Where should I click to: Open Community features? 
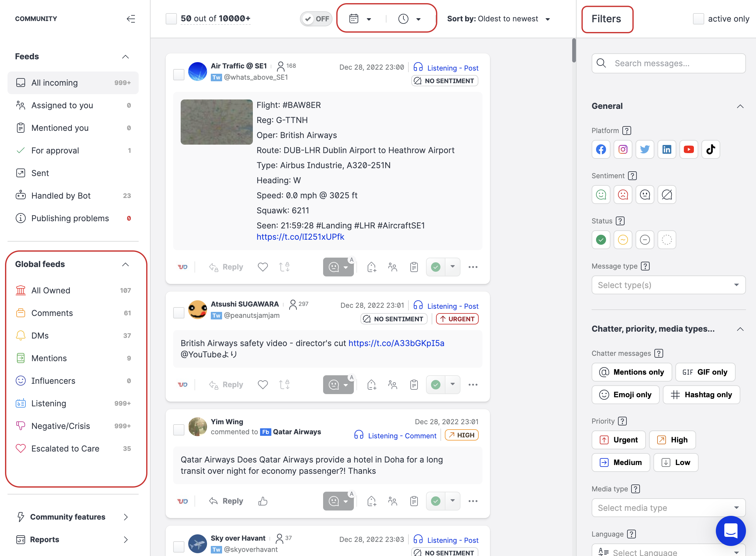coord(68,517)
